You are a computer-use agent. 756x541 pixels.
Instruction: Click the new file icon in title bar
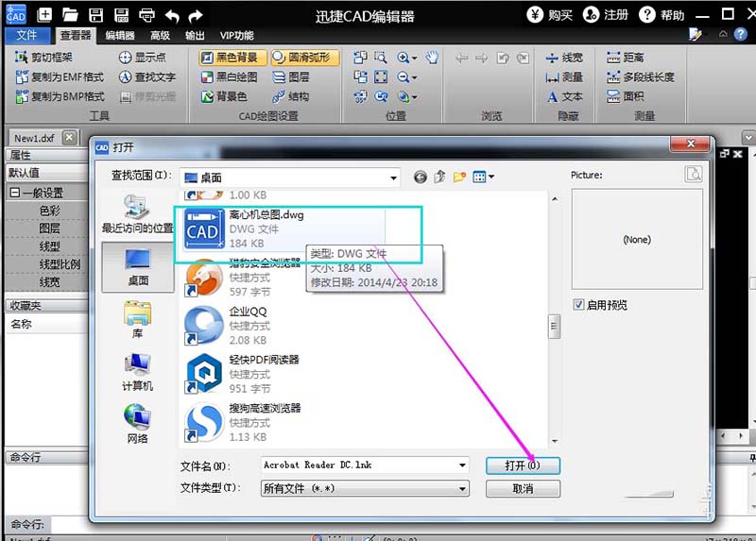pyautogui.click(x=44, y=15)
